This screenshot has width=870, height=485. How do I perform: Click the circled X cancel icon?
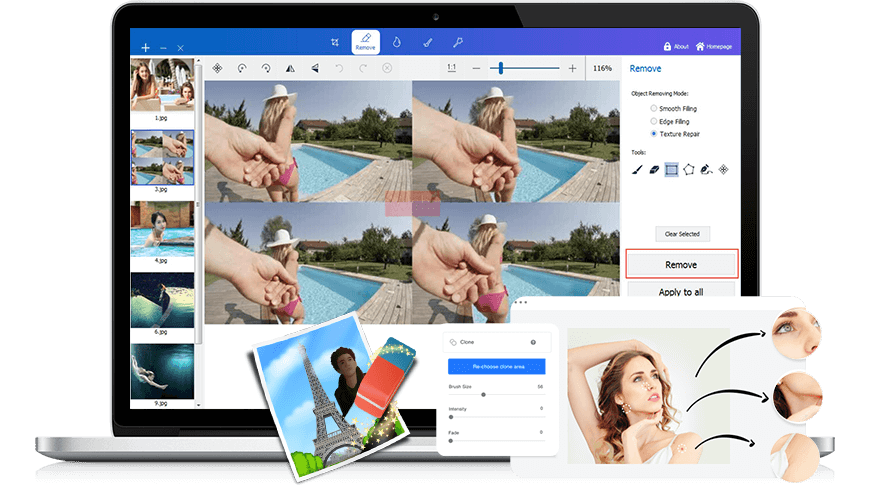pyautogui.click(x=387, y=68)
